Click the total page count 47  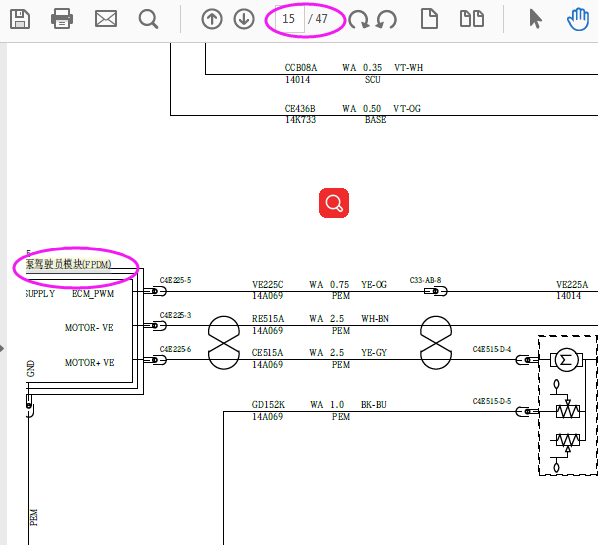click(322, 19)
